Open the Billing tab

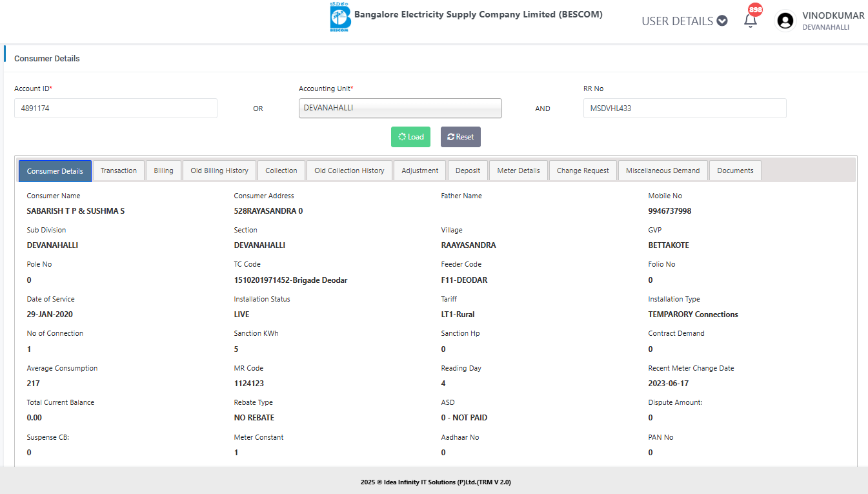pyautogui.click(x=163, y=170)
